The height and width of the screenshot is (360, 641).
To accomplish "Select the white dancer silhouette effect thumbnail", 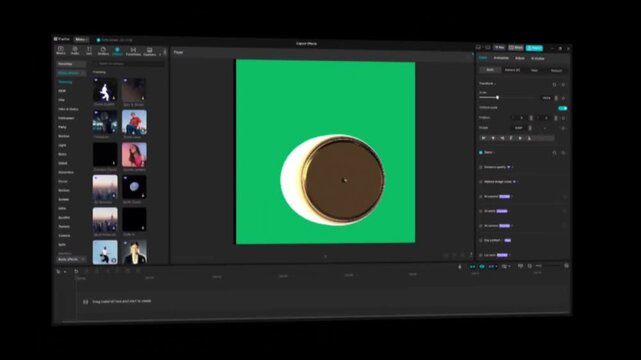I will point(105,90).
